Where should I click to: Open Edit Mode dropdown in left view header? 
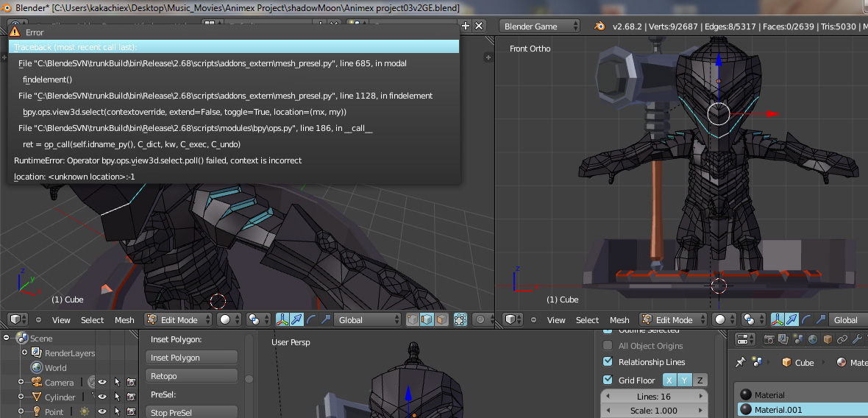(x=178, y=319)
